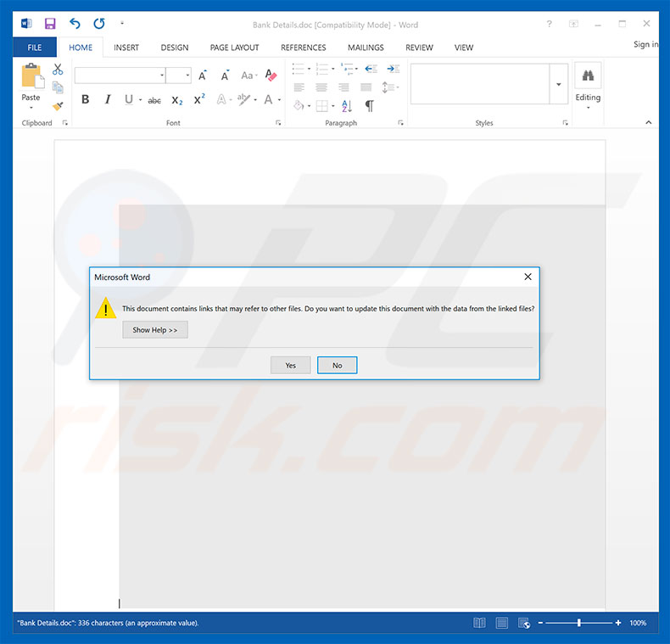This screenshot has height=644, width=670.
Task: Toggle Italic formatting
Action: (108, 99)
